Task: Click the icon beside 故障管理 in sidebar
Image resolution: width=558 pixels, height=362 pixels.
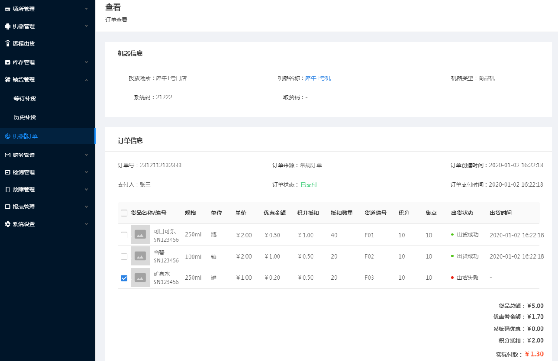Action: coord(7,189)
